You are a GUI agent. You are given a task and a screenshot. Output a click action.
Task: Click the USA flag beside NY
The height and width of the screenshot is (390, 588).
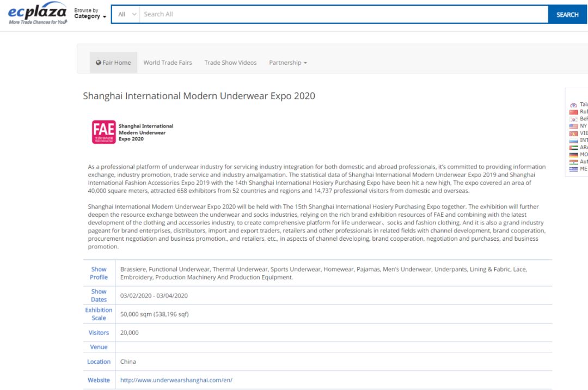pyautogui.click(x=573, y=126)
